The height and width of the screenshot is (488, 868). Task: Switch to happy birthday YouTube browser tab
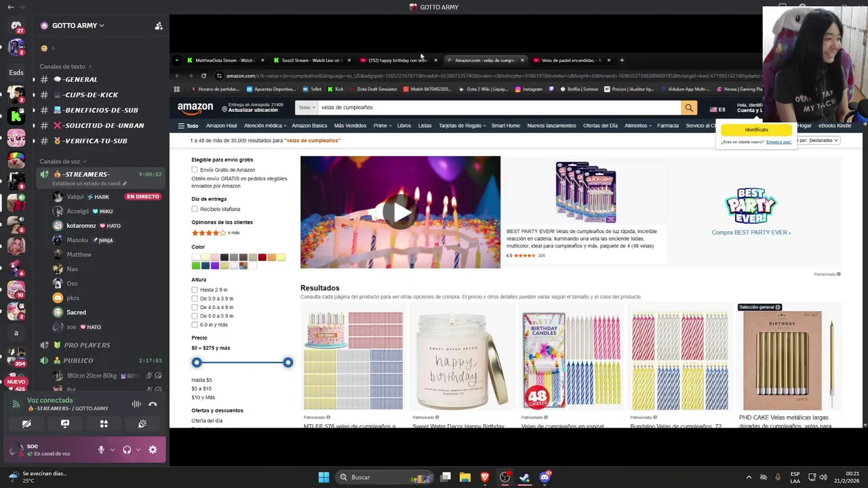pos(397,60)
